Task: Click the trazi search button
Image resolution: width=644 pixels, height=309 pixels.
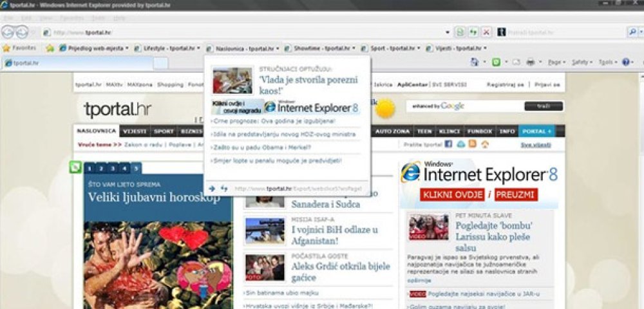Action: [544, 106]
